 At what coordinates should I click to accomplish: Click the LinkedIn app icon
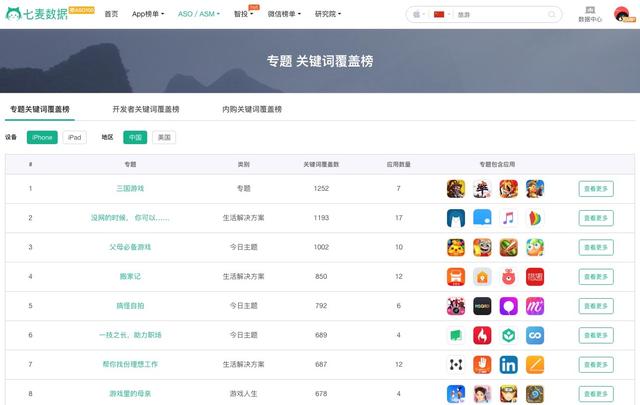pos(508,365)
